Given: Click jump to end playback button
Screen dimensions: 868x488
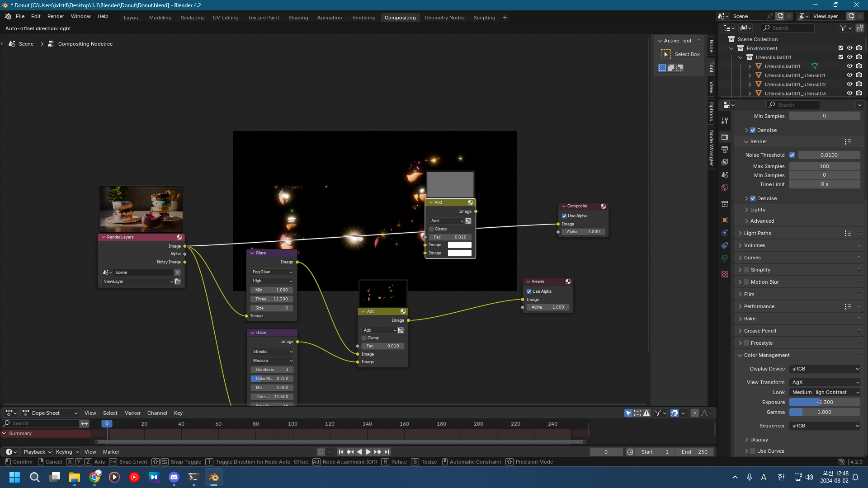Looking at the screenshot, I should pos(387,452).
